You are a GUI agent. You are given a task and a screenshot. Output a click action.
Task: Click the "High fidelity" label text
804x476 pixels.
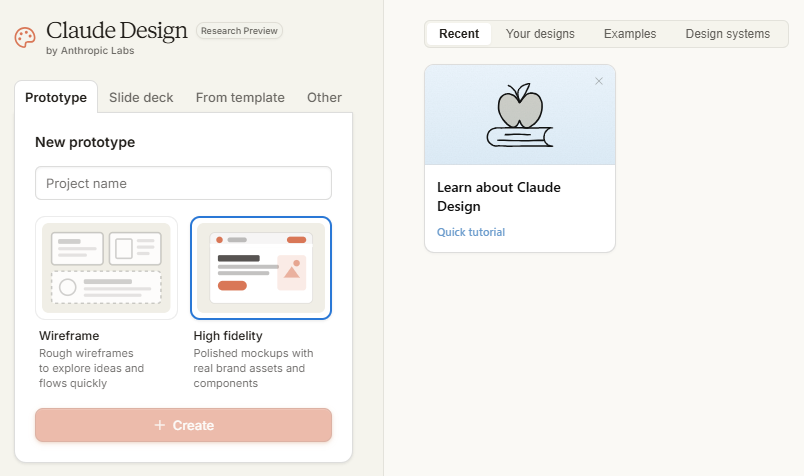[x=228, y=336]
